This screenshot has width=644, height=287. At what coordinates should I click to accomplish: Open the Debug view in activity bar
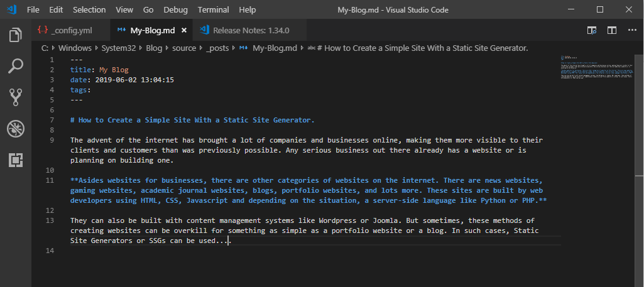click(x=16, y=129)
